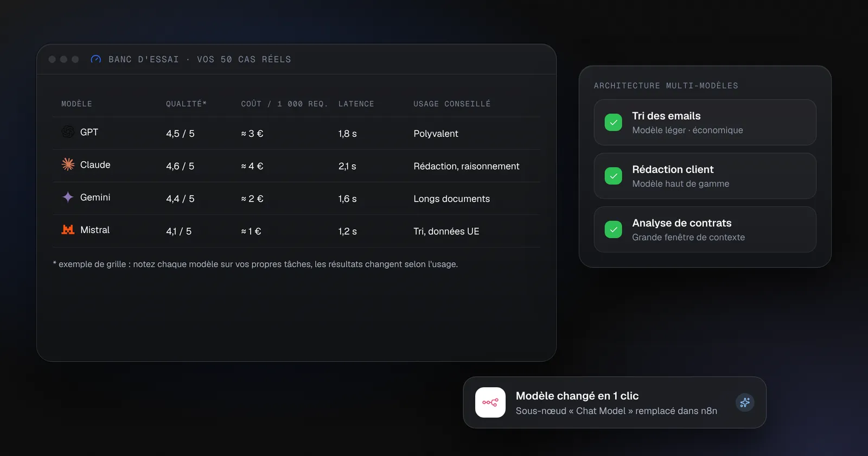Click the gauge icon beside BANC D'ESSAI
Viewport: 868px width, 456px height.
96,59
